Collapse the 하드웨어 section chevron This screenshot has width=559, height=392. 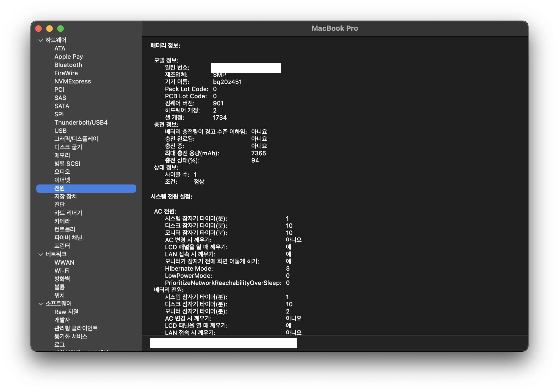pos(41,40)
